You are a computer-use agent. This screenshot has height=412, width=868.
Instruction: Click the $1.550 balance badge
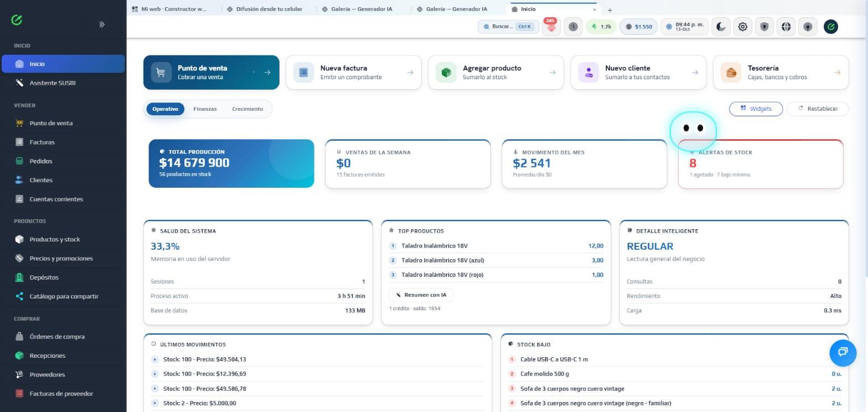click(x=638, y=27)
